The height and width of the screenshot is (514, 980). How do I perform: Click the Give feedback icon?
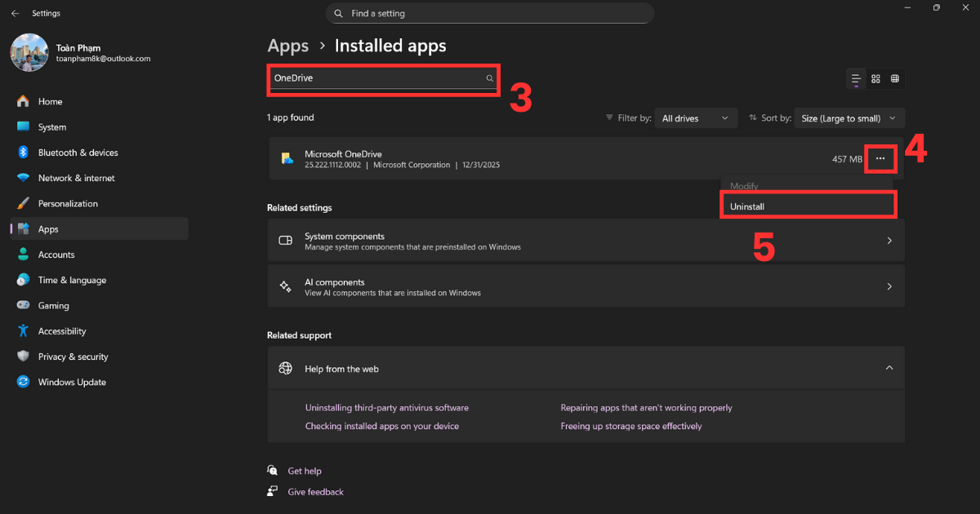pos(272,491)
